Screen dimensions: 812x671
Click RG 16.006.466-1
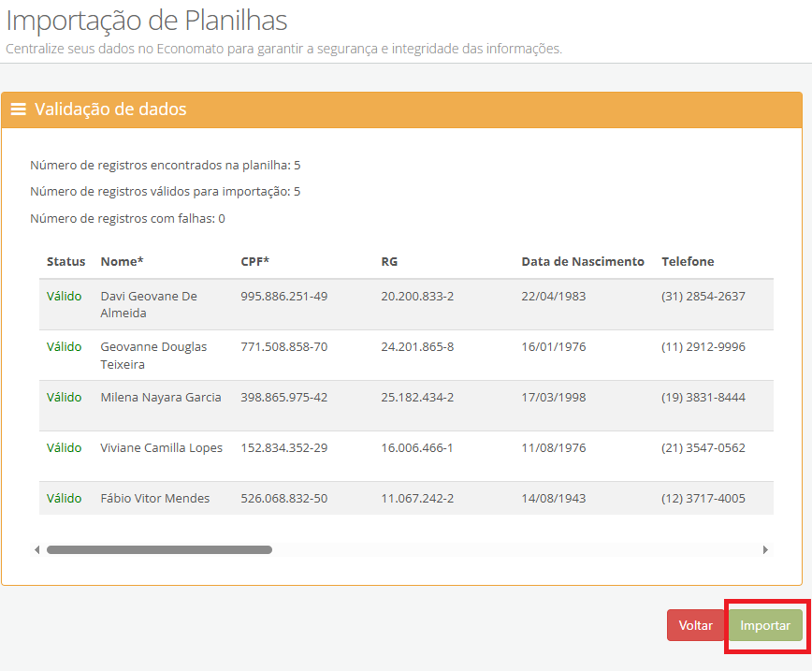417,447
